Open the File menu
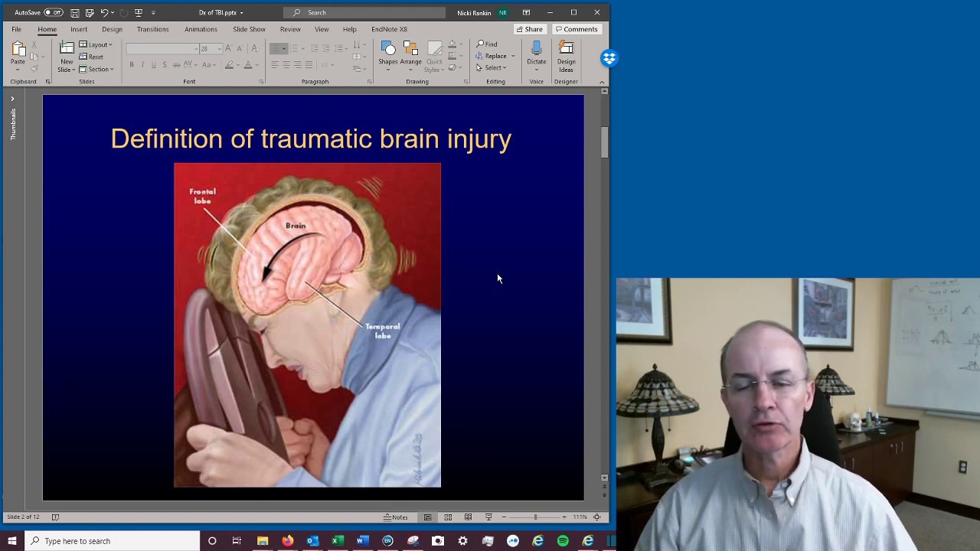This screenshot has height=551, width=980. (16, 29)
